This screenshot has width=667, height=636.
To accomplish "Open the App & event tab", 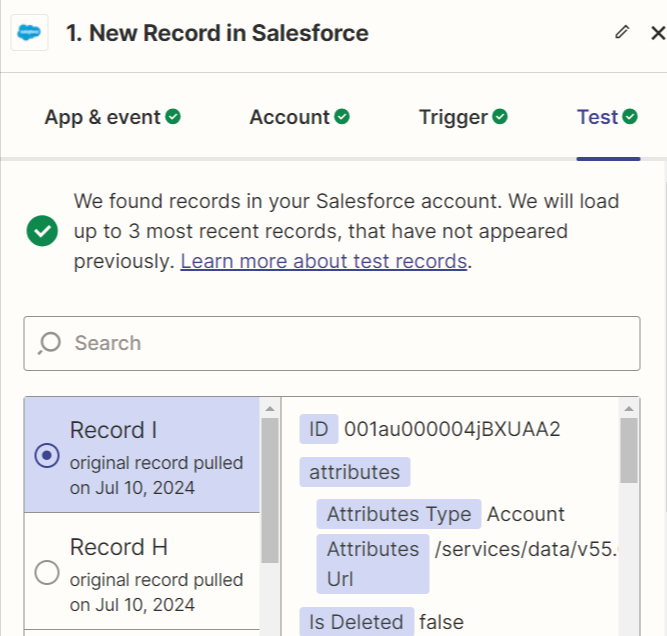I will pyautogui.click(x=112, y=117).
